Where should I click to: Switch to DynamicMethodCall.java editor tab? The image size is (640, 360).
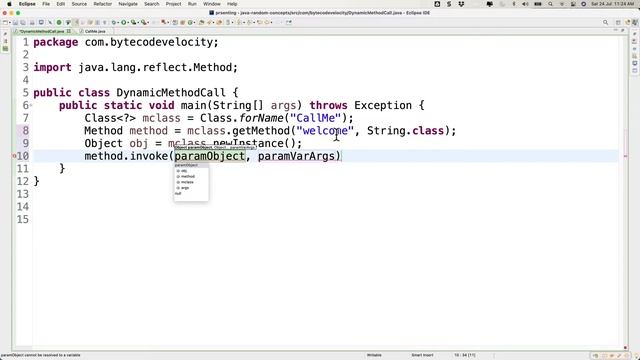coord(42,31)
